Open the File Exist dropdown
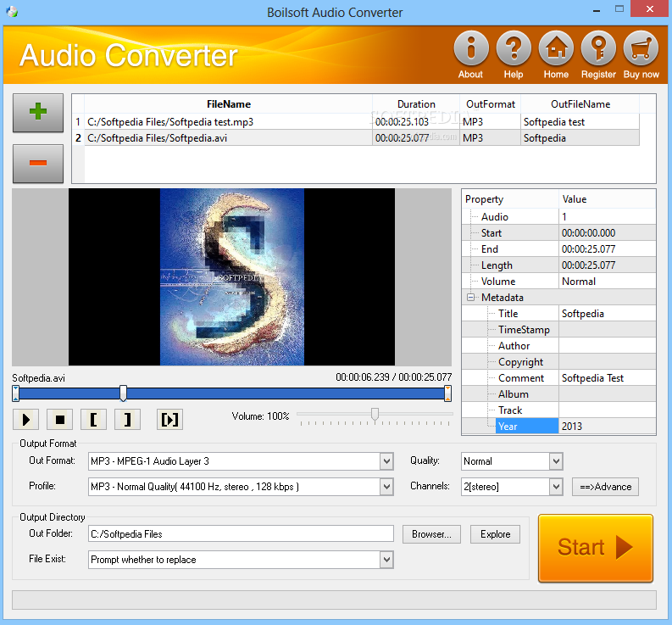The height and width of the screenshot is (625, 672). [386, 560]
